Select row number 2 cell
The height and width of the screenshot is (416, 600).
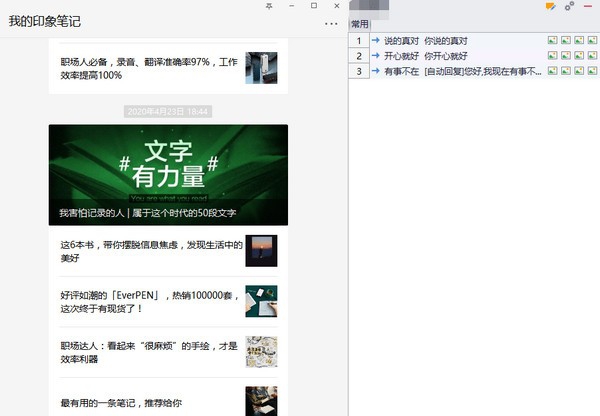[x=359, y=56]
